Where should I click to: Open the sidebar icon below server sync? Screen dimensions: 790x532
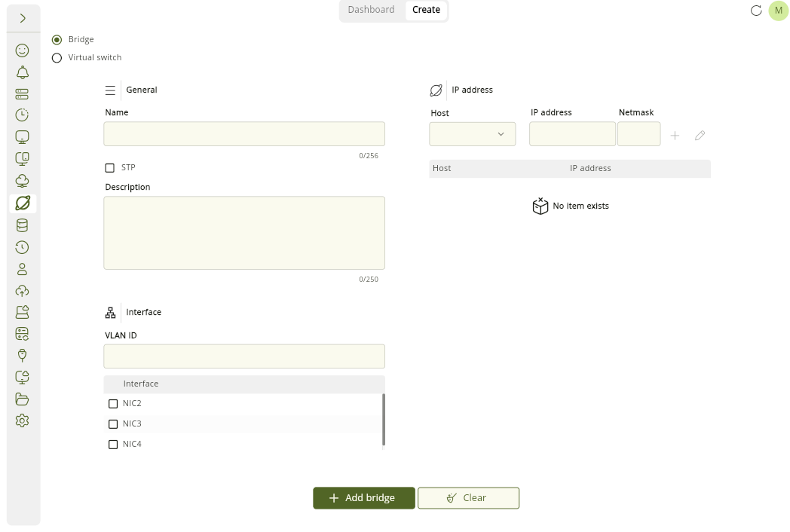[22, 355]
